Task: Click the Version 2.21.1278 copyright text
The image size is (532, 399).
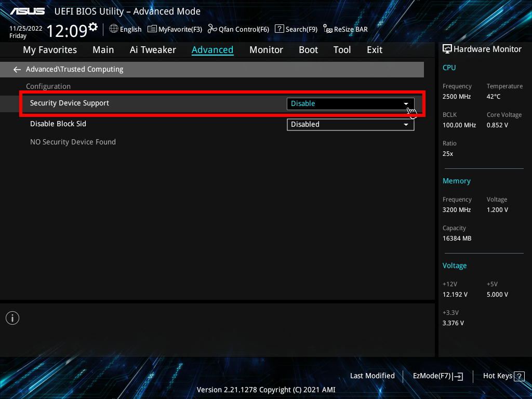Action: point(266,390)
